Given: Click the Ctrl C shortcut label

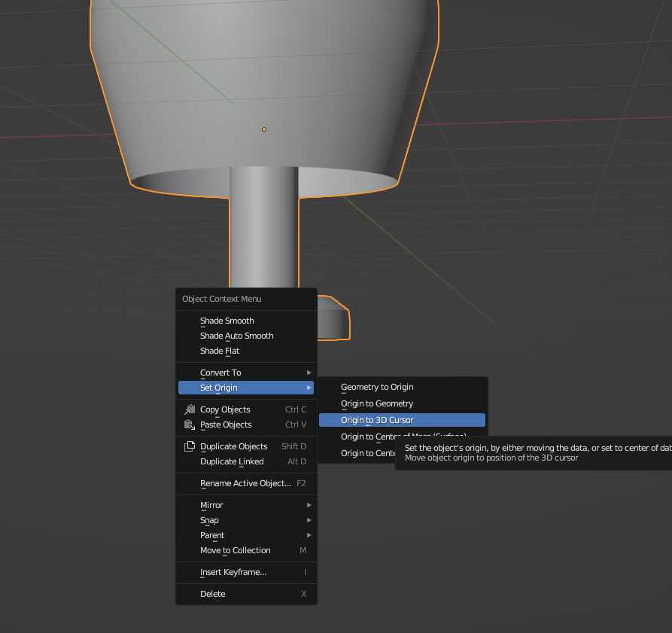Looking at the screenshot, I should 296,409.
